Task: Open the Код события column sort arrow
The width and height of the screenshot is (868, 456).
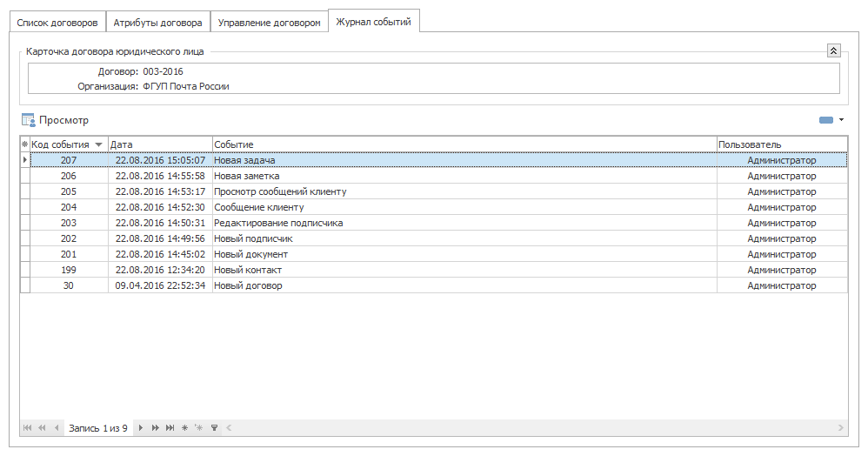Action: [98, 144]
